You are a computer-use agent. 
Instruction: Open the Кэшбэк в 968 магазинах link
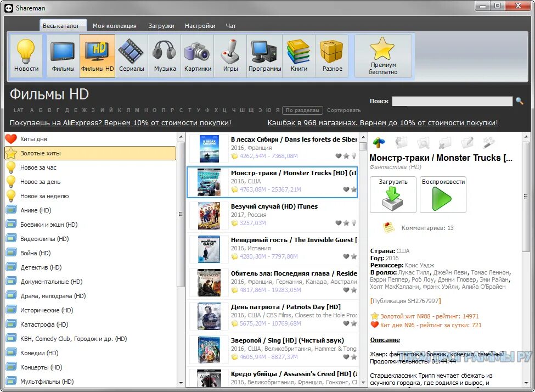pos(383,123)
